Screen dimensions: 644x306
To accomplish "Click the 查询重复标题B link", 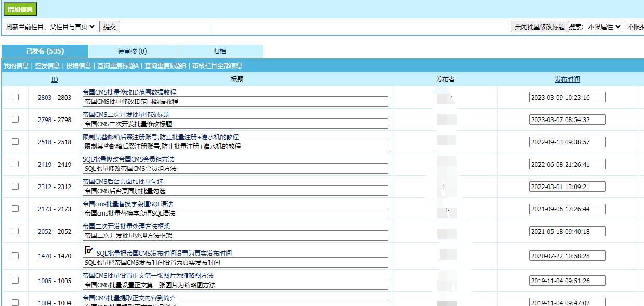I will pos(165,66).
